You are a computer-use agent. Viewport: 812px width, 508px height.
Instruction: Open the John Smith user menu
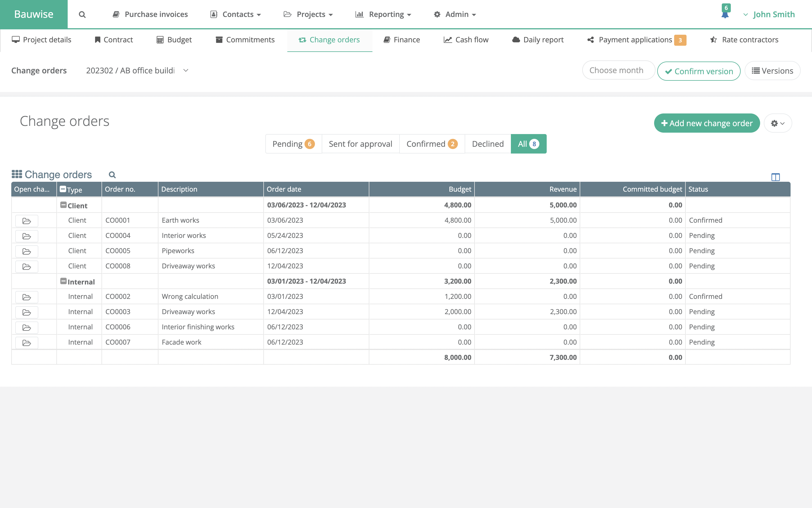[x=769, y=14]
